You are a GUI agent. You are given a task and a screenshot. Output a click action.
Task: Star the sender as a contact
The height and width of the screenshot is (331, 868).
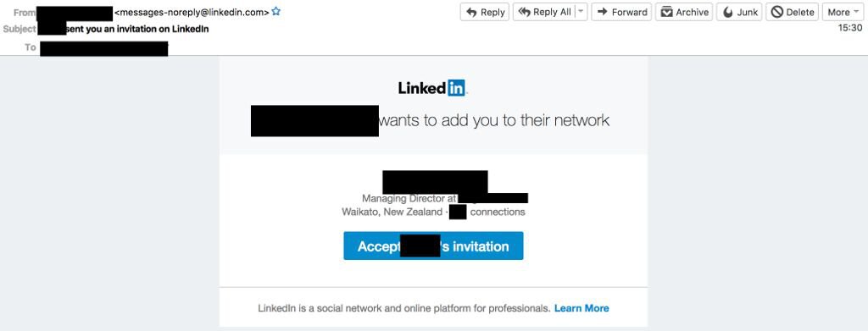point(276,11)
